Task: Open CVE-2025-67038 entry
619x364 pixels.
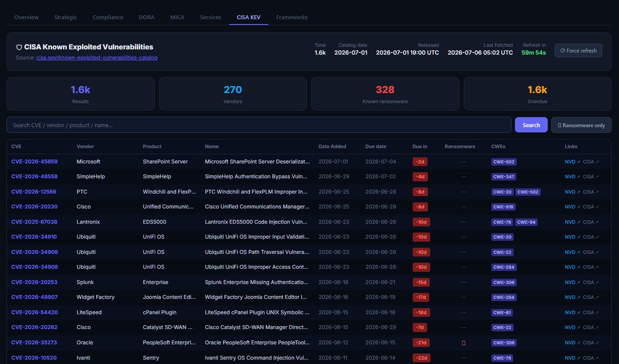Action: [34, 222]
